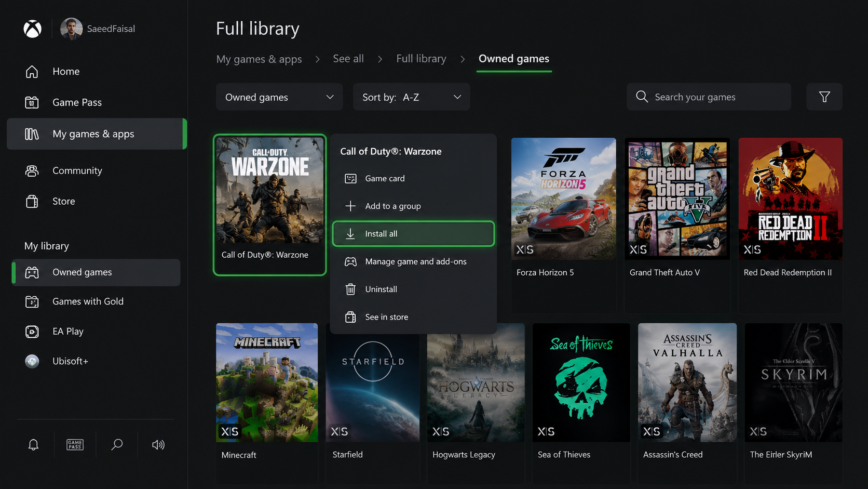
Task: Click the audio volume speaker icon
Action: [158, 444]
